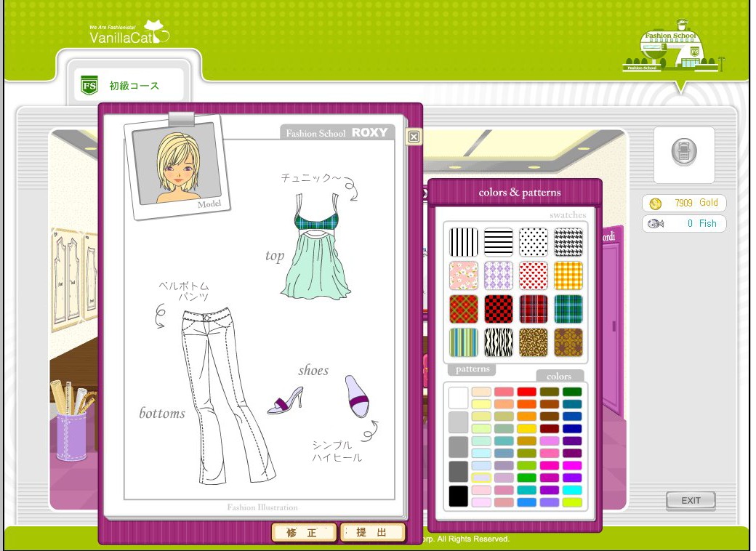Switch to the patterns tab
Viewport: 756px width, 551px height.
click(472, 369)
